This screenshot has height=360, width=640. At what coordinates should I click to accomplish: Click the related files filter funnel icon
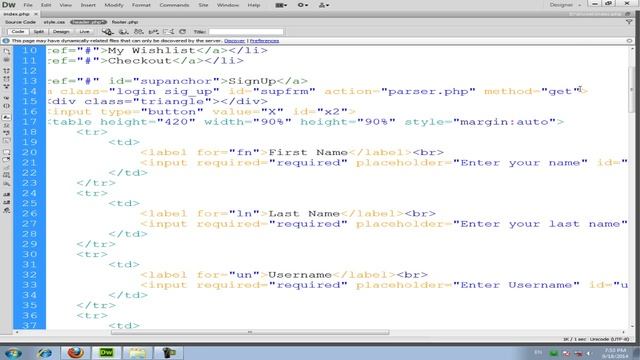pos(629,22)
